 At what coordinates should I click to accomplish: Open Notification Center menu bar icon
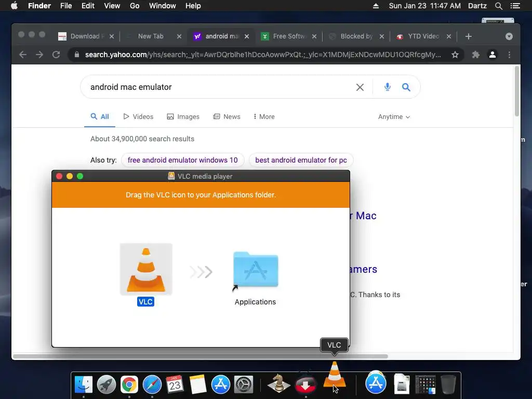click(515, 6)
